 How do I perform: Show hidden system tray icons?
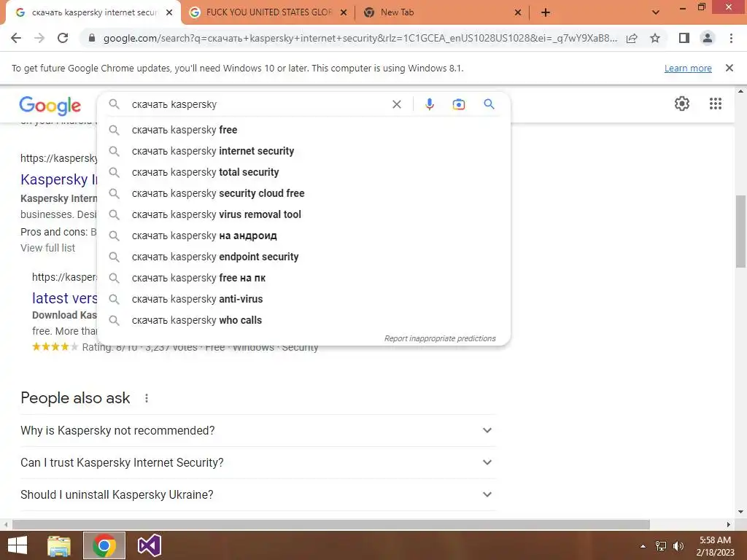643,546
